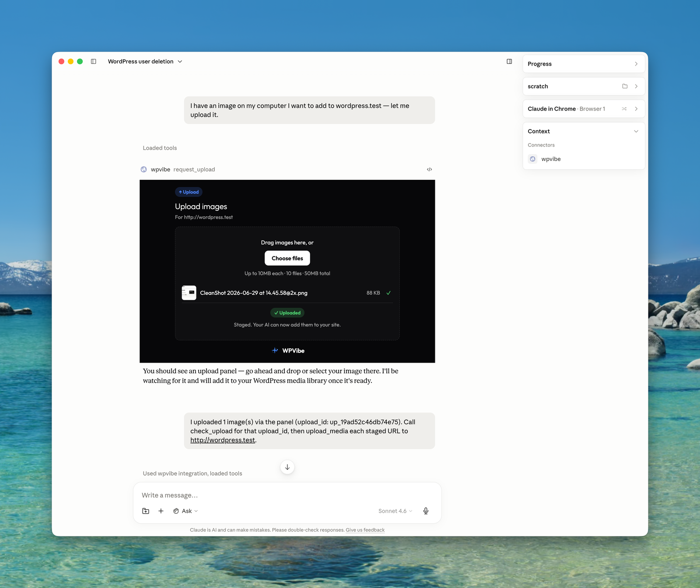Expand Used wpvibe integration, loaded tools
The width and height of the screenshot is (700, 588).
point(192,473)
